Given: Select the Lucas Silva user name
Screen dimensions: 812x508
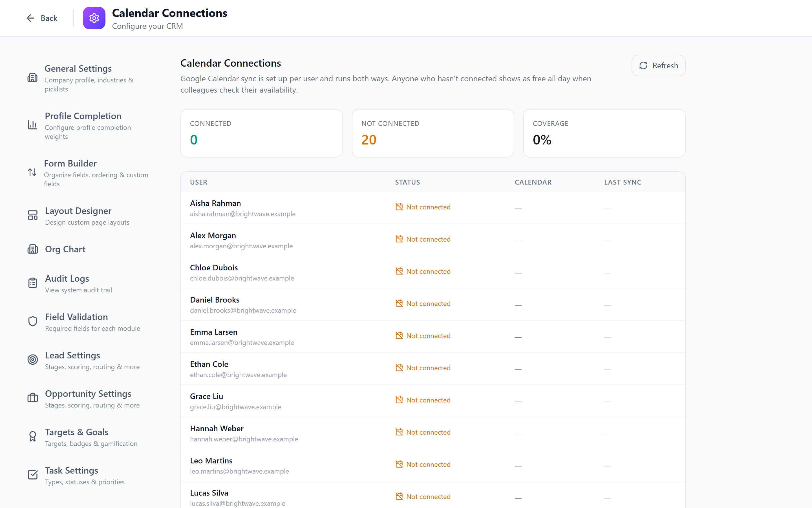Looking at the screenshot, I should 209,493.
